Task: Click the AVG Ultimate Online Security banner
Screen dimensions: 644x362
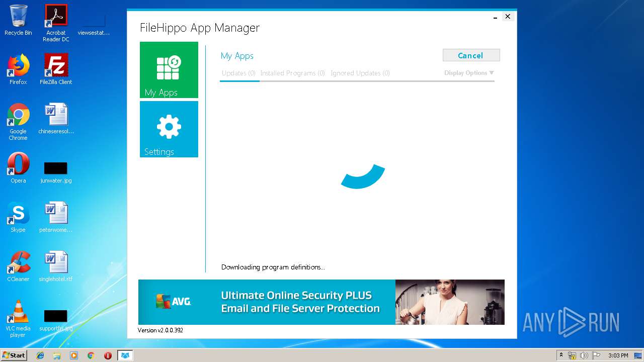Action: (x=321, y=302)
